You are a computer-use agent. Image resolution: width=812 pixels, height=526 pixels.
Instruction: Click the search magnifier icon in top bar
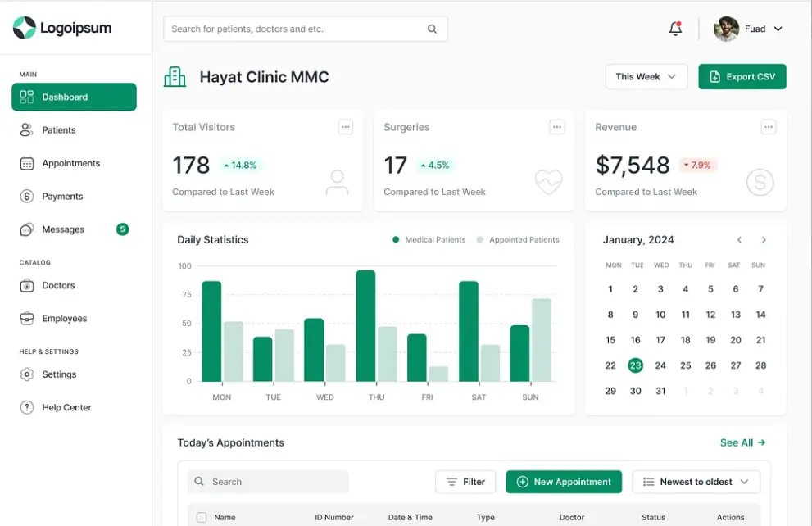tap(432, 29)
